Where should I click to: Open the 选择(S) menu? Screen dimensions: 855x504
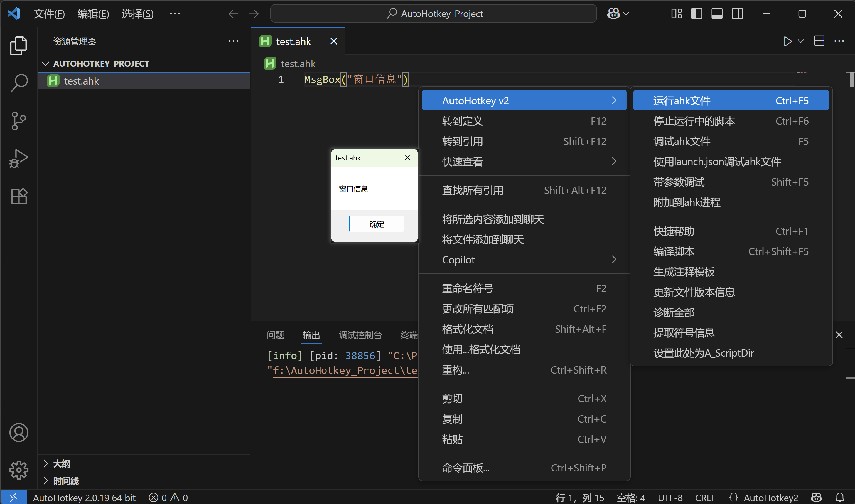(x=137, y=14)
